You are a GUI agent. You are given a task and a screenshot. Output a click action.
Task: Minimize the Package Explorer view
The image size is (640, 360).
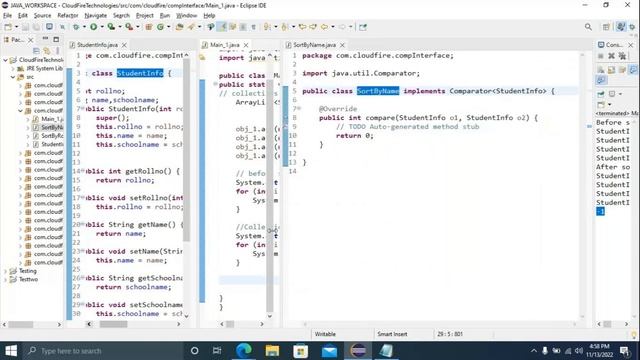pos(45,39)
